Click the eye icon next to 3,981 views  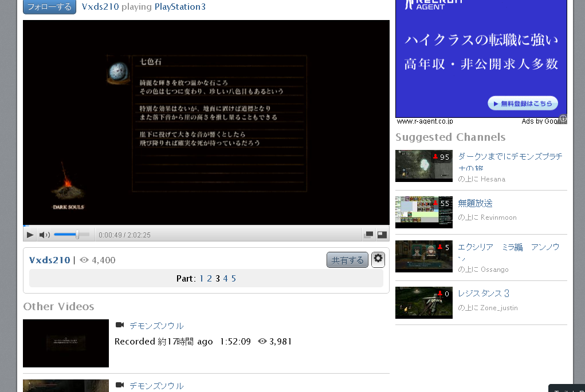[x=262, y=341]
